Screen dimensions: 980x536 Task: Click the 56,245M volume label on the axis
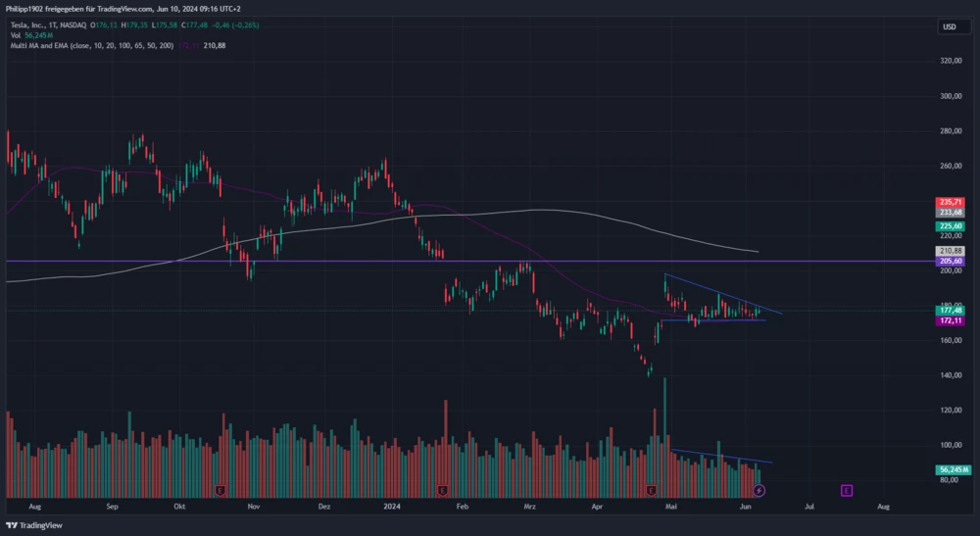tap(951, 469)
